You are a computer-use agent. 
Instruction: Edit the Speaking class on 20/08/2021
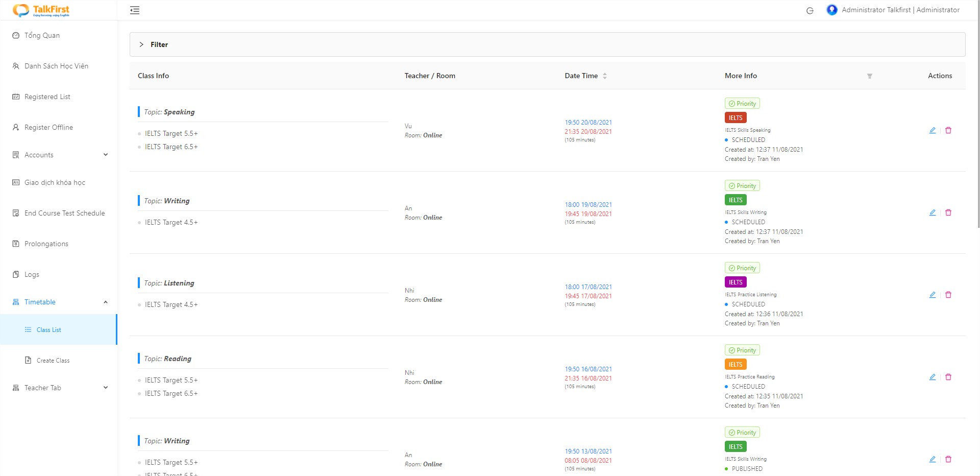(x=933, y=130)
